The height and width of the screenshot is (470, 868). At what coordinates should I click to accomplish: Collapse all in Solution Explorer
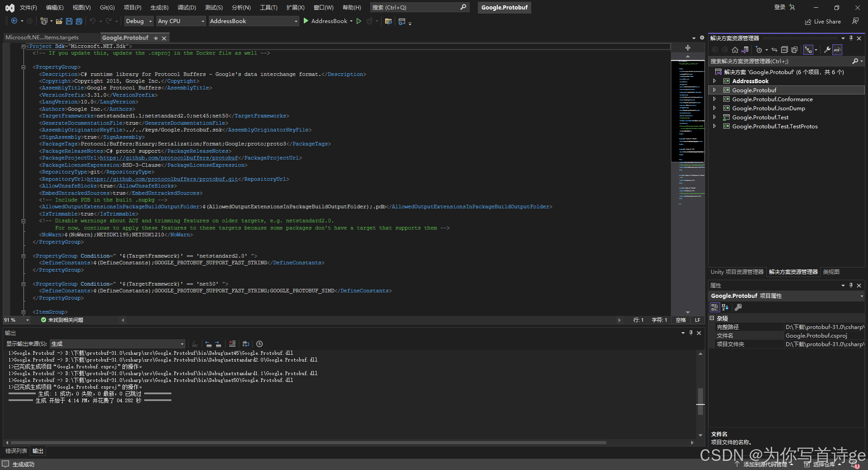pos(784,50)
